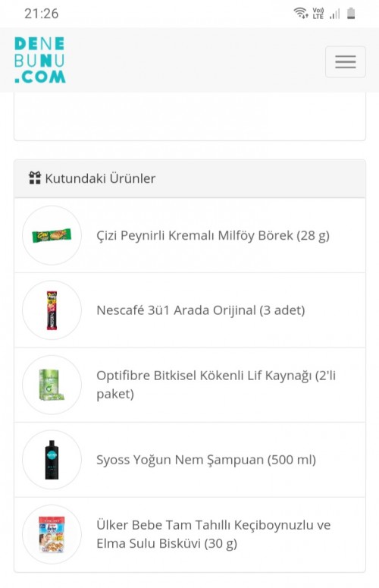Tap the Syoss shampoo bottle image
The height and width of the screenshot is (588, 379).
(x=52, y=460)
